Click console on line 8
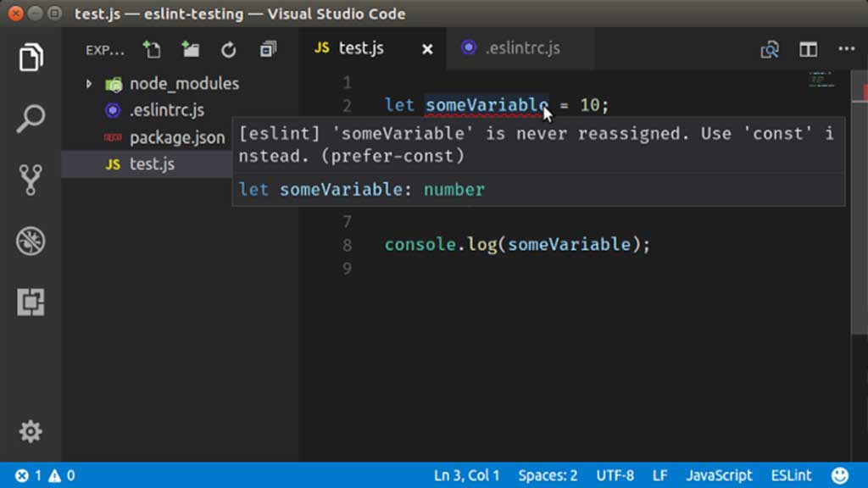 click(x=420, y=245)
